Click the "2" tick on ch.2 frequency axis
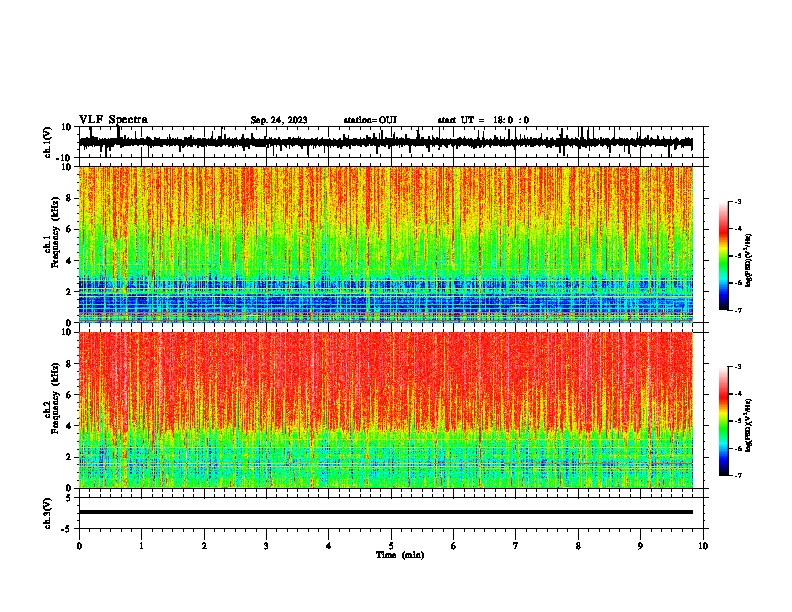 (x=69, y=457)
